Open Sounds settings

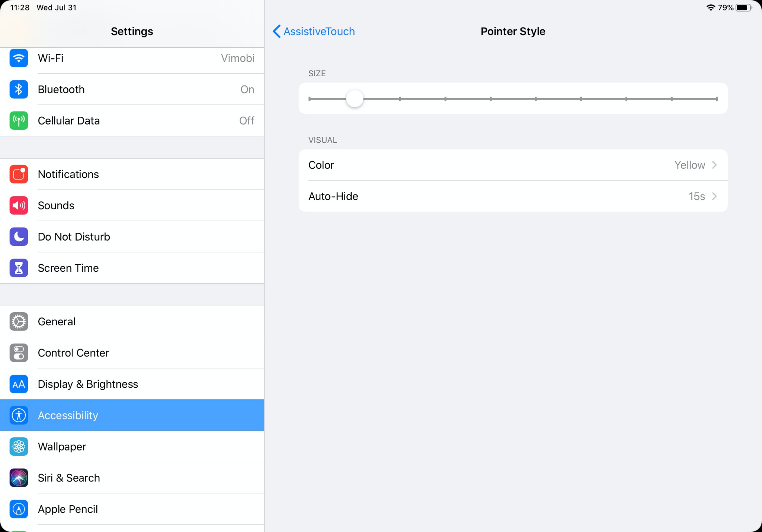132,205
